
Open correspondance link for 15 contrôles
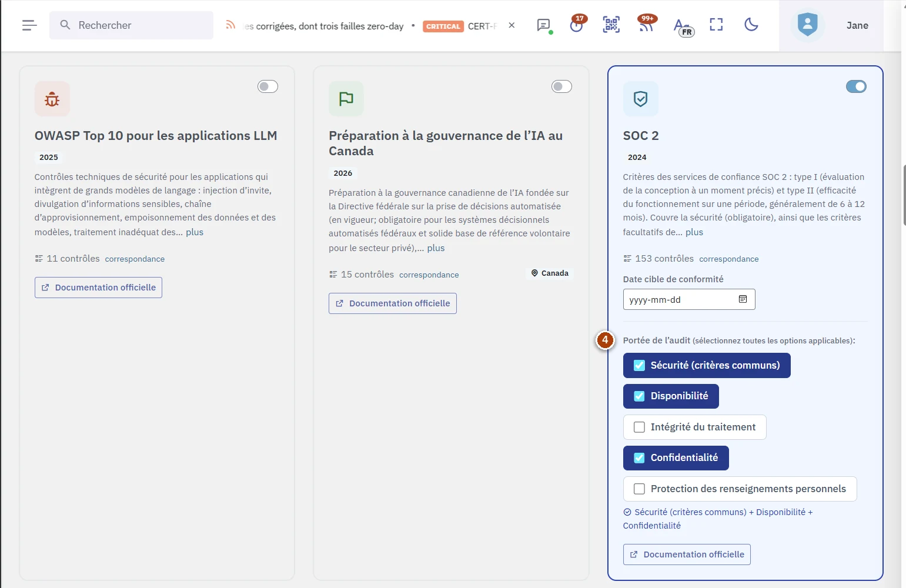click(x=429, y=275)
